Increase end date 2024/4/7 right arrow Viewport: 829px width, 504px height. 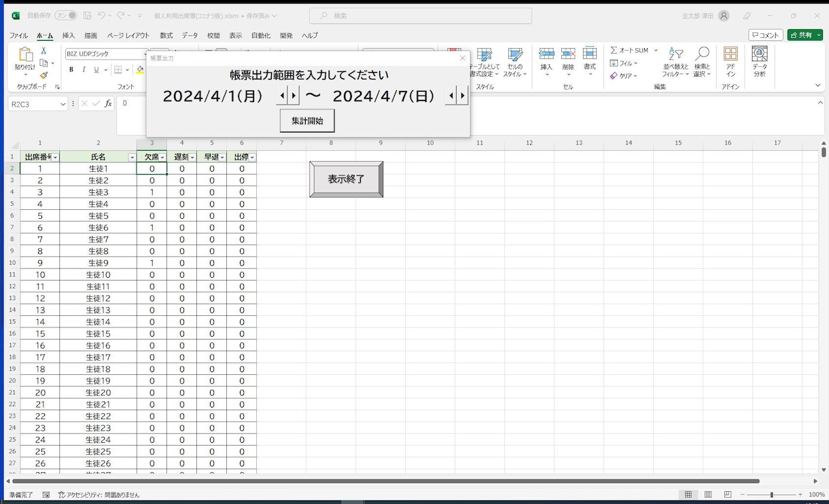(463, 96)
